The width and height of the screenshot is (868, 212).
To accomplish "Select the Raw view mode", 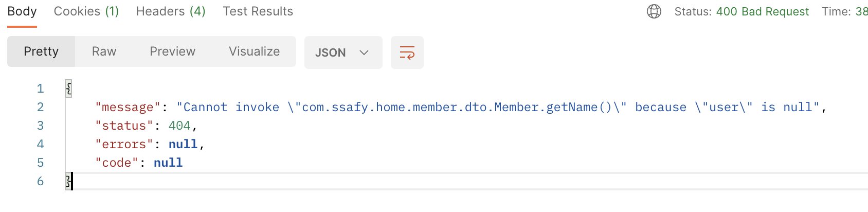I will coord(104,51).
